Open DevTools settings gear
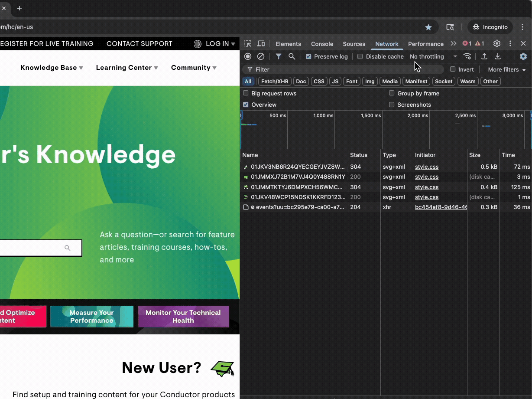Viewport: 532px width, 399px height. coord(497,44)
